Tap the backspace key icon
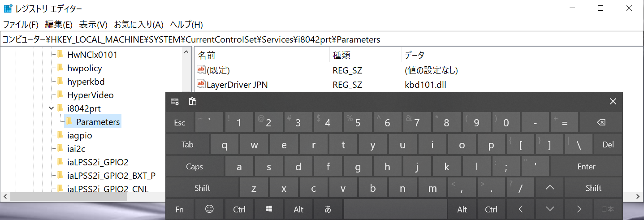The image size is (644, 220). [601, 123]
